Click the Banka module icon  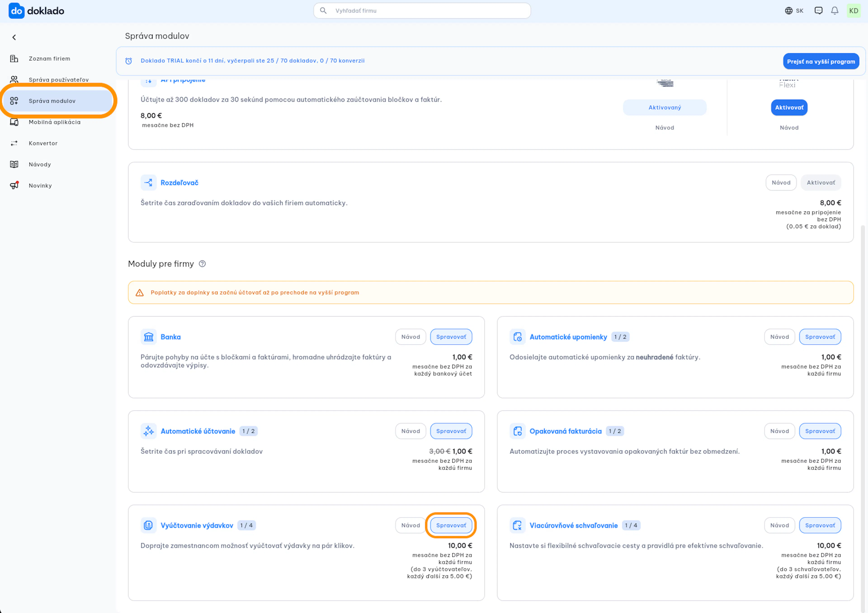point(149,337)
